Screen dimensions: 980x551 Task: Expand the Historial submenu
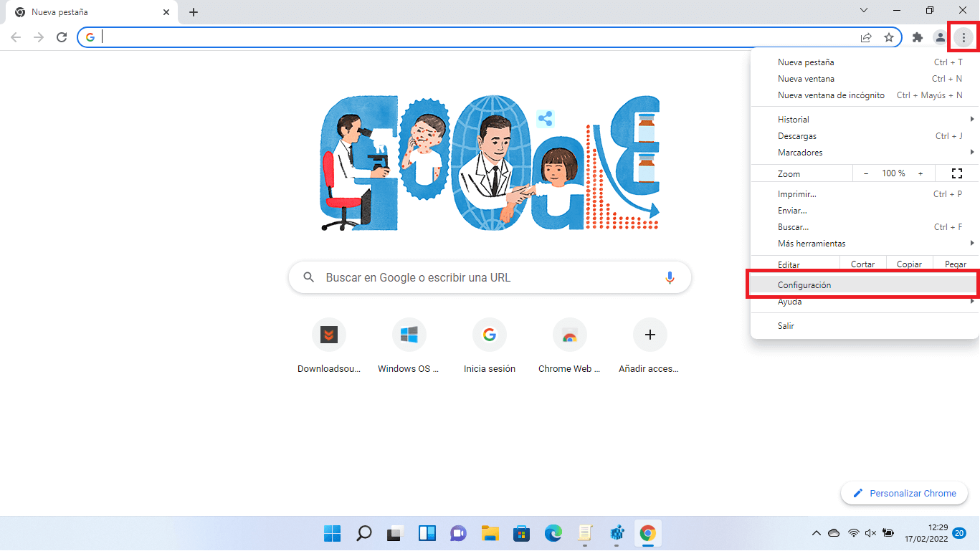pyautogui.click(x=865, y=120)
